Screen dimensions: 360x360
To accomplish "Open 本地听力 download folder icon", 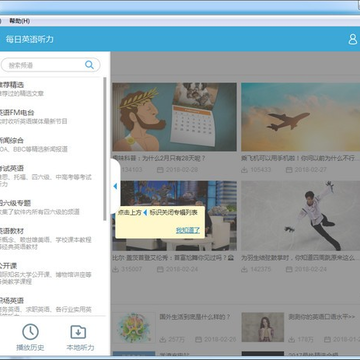I will pyautogui.click(x=78, y=332).
